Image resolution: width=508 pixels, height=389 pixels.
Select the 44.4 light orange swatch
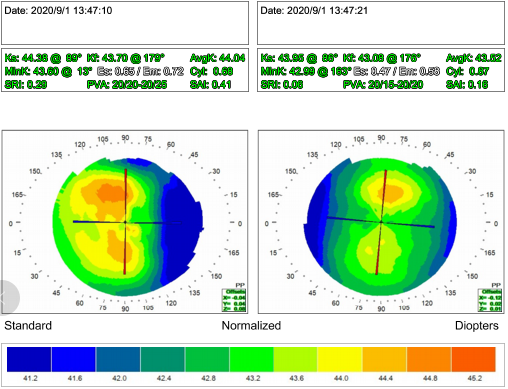coord(384,359)
